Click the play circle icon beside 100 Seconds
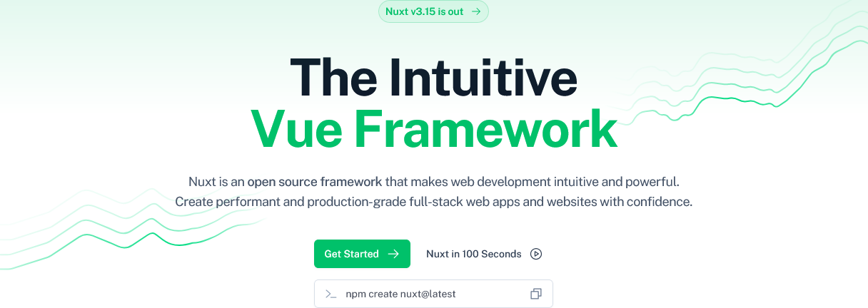The image size is (868, 308). (536, 254)
